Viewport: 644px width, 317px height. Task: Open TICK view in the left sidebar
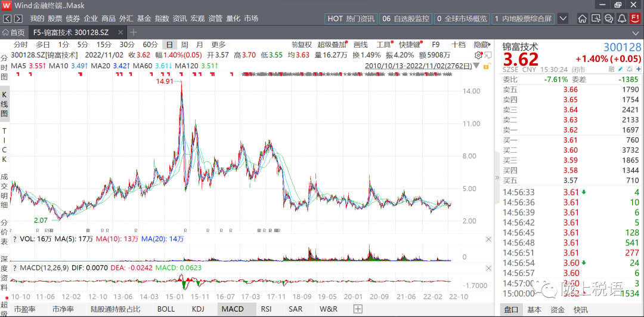(5, 145)
